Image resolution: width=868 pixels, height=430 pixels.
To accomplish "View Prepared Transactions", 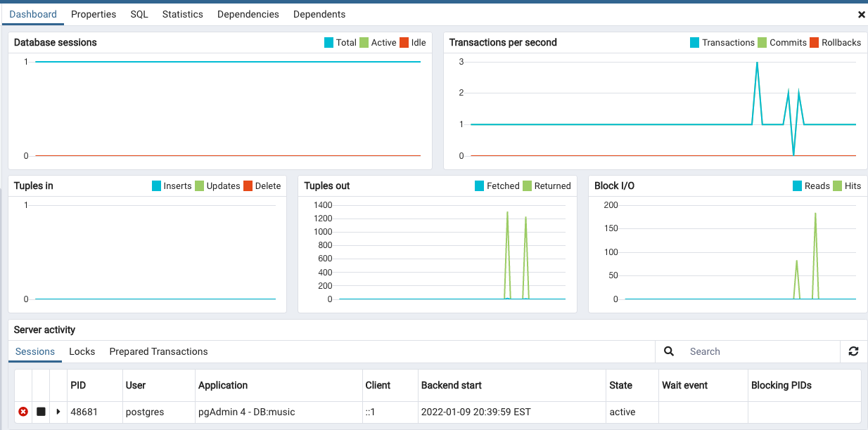I will click(x=158, y=351).
